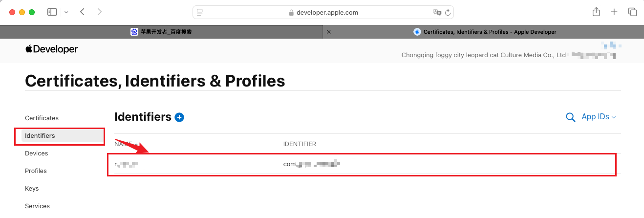The image size is (644, 218).
Task: Click the developer.apple.com address field
Action: click(323, 12)
